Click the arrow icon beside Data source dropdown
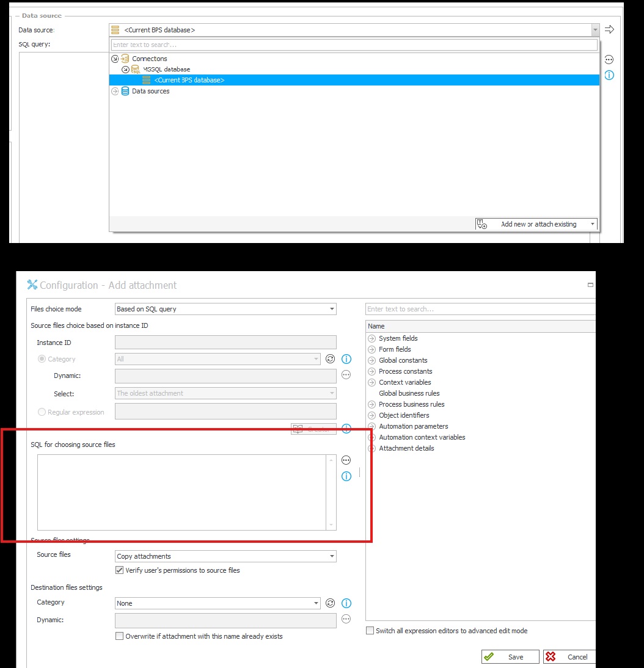Viewport: 644px width, 668px height. [x=609, y=29]
